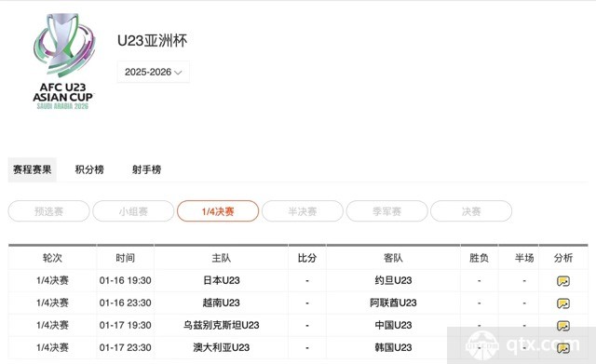
Task: Click the score dash for 越南U23 match
Action: coord(307,303)
